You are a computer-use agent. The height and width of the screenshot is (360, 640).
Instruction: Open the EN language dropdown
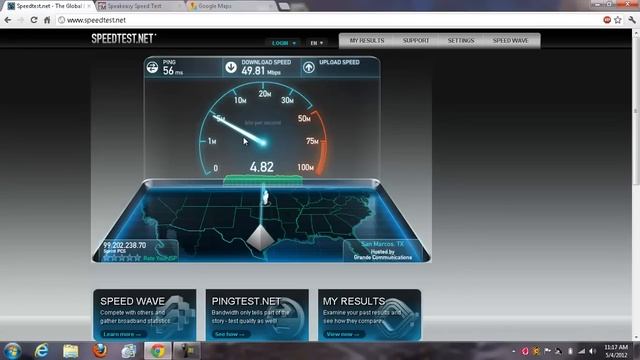tap(316, 43)
